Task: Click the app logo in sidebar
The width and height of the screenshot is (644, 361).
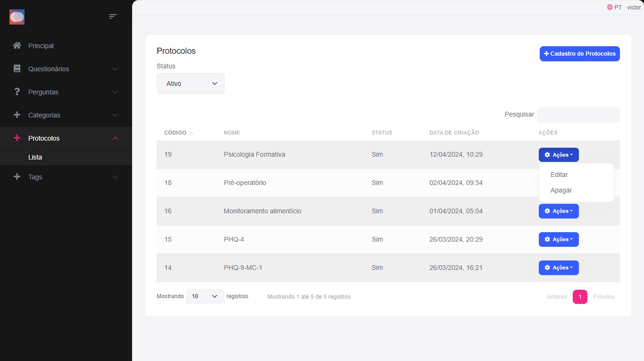Action: (17, 17)
